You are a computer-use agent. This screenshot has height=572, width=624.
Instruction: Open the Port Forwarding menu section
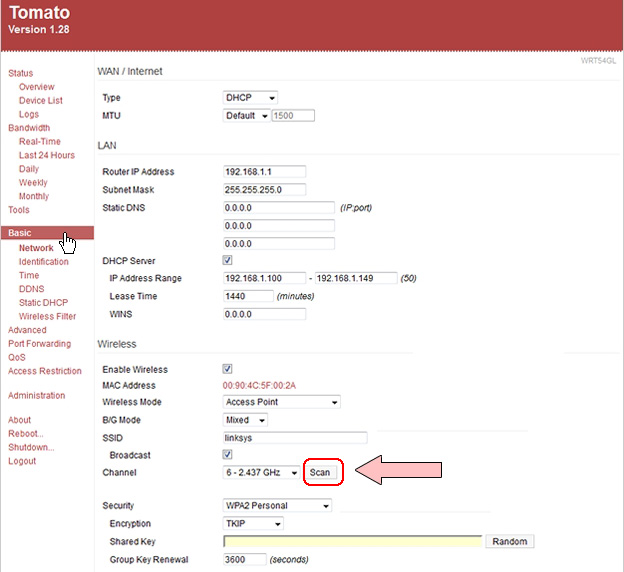click(x=39, y=344)
